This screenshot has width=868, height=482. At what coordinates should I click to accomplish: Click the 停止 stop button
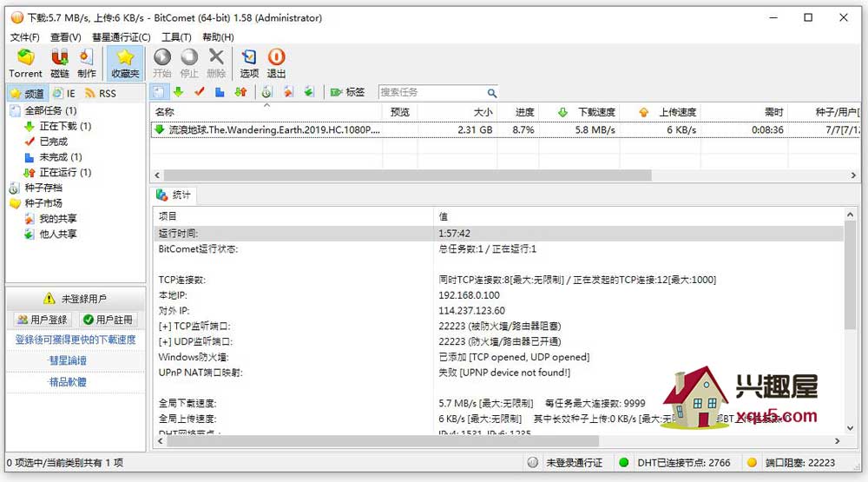189,63
